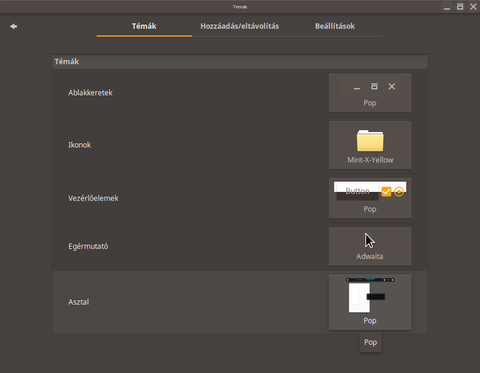Open the Vezérlőelemek Pop controls chooser
This screenshot has width=480, height=373.
click(x=370, y=198)
